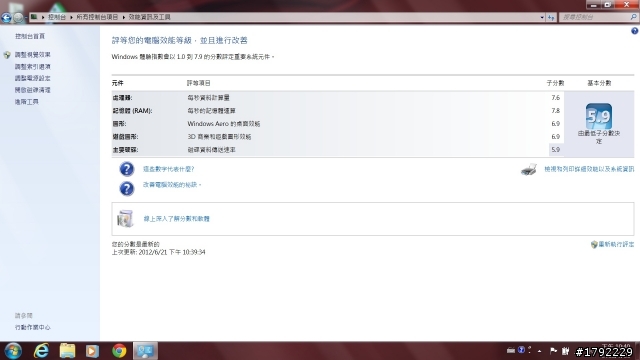Open Windows Explorer folder on taskbar
This screenshot has height=360, width=640.
point(67,351)
